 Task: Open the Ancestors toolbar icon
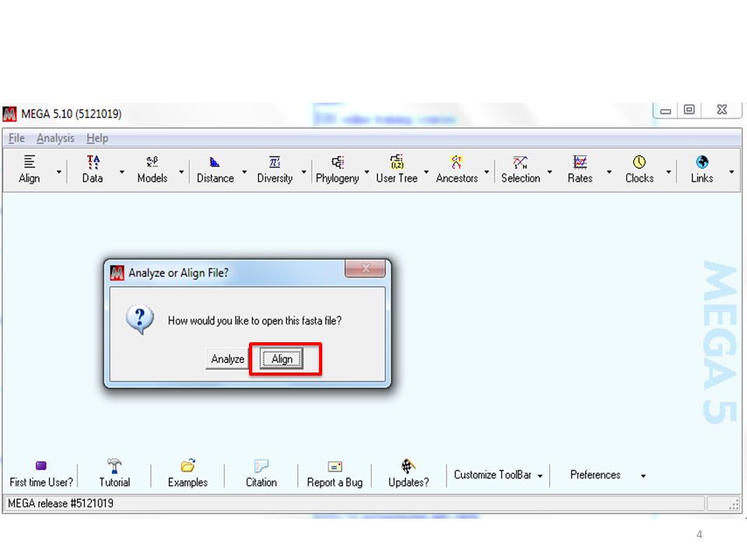pos(457,162)
